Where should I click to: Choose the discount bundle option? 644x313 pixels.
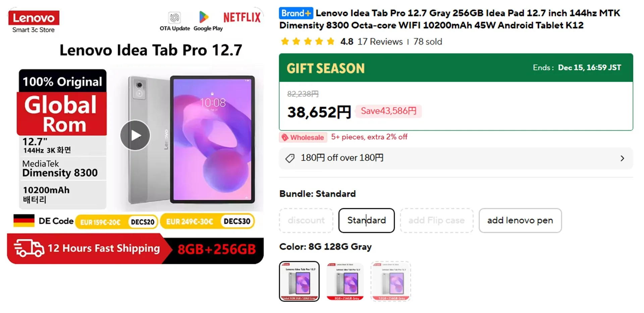click(306, 220)
